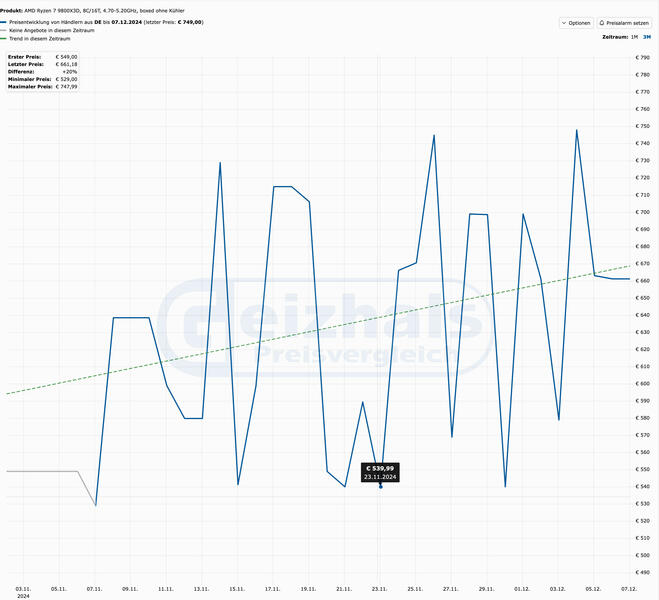Click the € 700 price axis label
659x600 pixels.
coord(642,212)
